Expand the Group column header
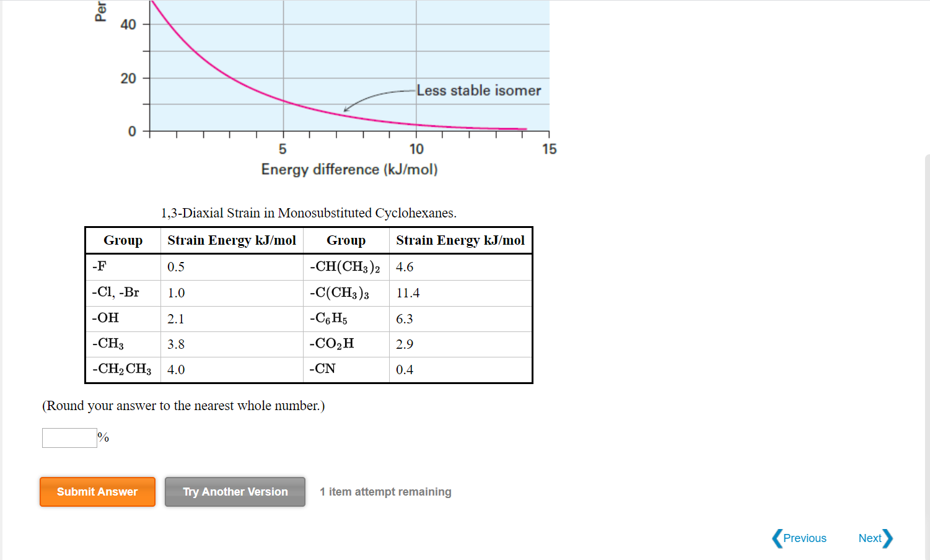 point(123,240)
